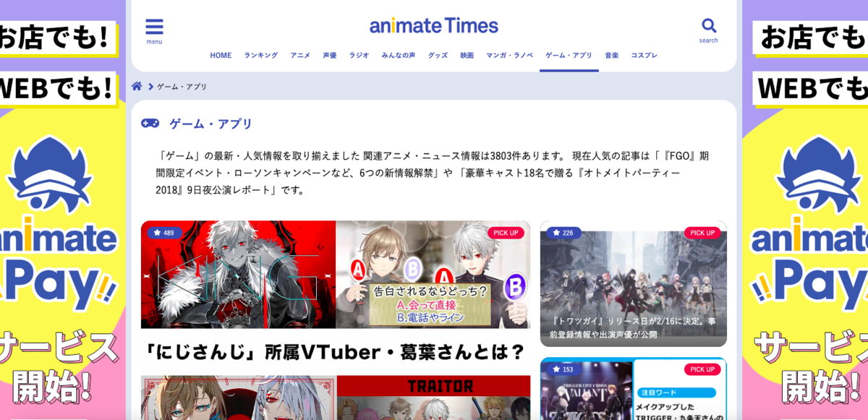Click PICK UP badge on TRIGGER article
Image resolution: width=868 pixels, height=420 pixels.
[x=702, y=369]
